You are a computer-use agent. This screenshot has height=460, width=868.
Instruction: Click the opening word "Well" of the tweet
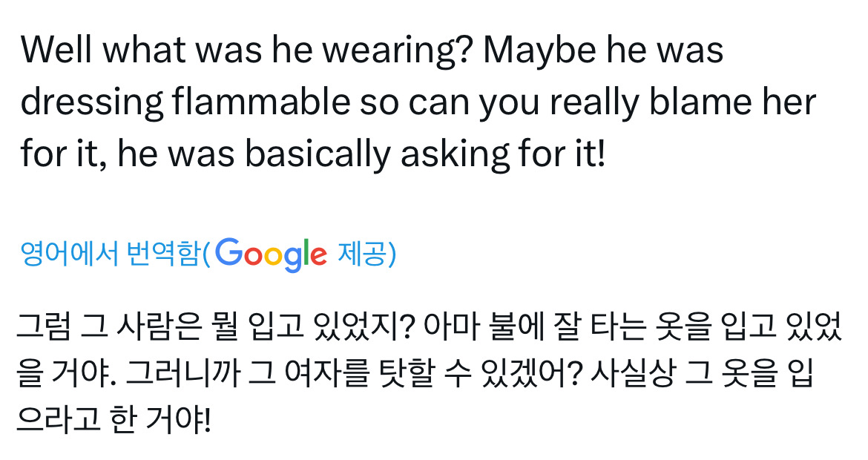pos(59,50)
